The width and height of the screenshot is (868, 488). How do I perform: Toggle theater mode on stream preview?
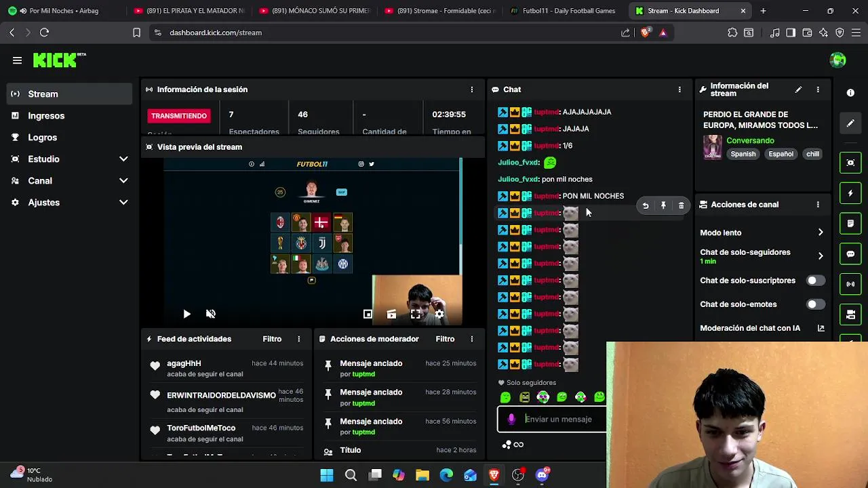click(391, 314)
